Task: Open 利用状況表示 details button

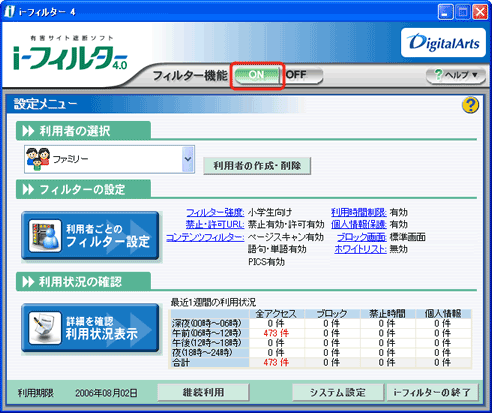Action: (90, 328)
